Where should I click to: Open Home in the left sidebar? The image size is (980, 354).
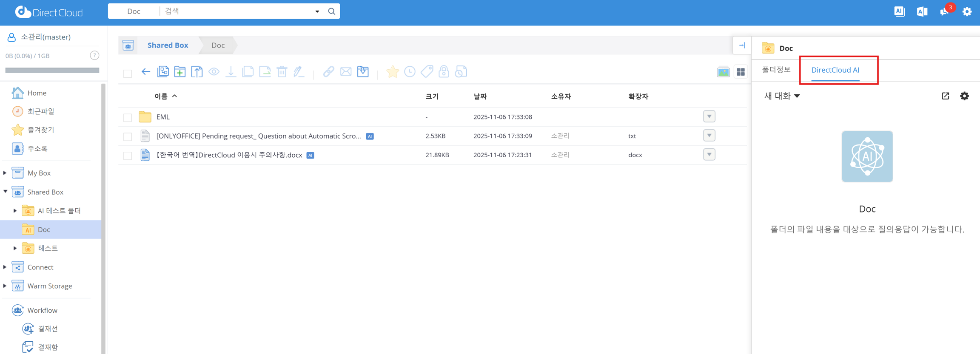click(37, 93)
